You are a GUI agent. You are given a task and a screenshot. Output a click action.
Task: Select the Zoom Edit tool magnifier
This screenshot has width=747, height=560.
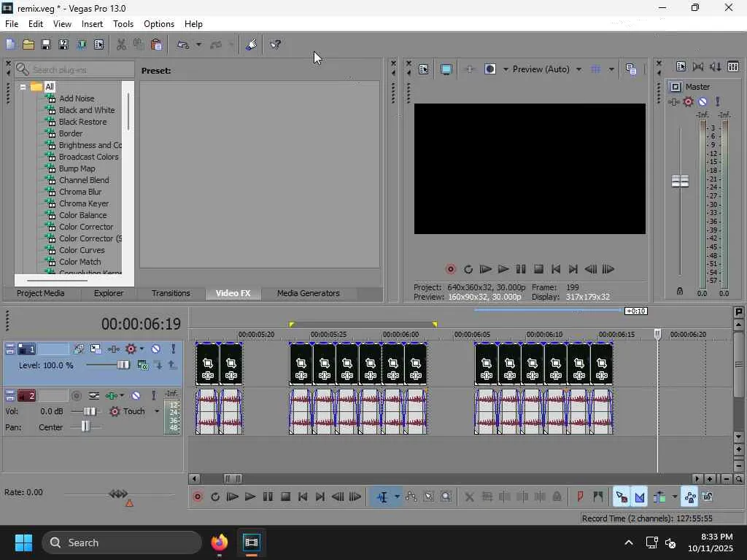click(x=446, y=497)
